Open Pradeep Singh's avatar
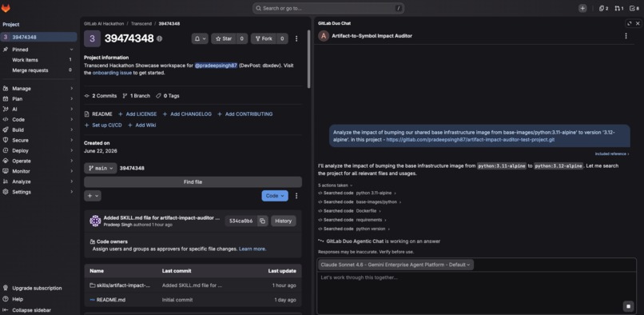This screenshot has width=644, height=315. (x=95, y=221)
